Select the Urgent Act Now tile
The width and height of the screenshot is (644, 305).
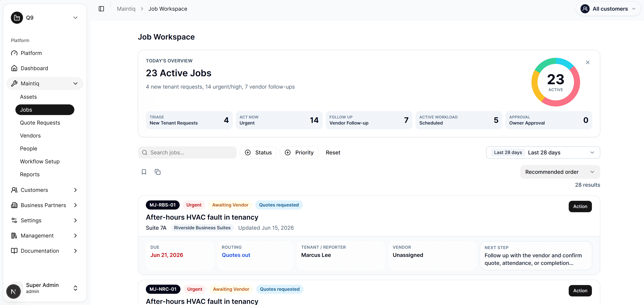click(x=279, y=120)
